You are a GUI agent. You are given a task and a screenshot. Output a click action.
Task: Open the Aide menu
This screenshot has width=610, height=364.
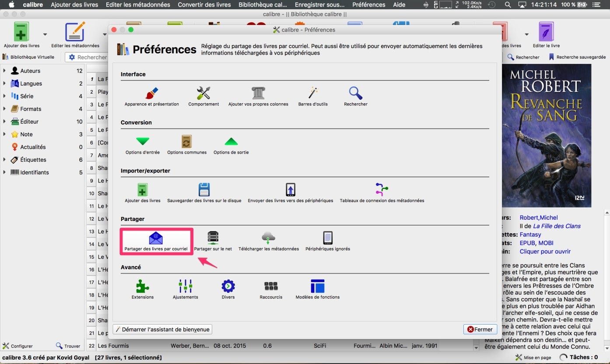pyautogui.click(x=399, y=5)
